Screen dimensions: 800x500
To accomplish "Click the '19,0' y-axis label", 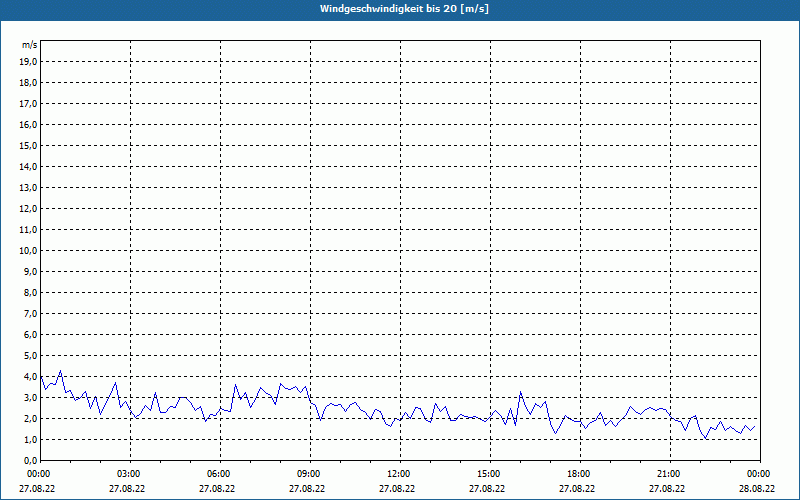I will pos(28,62).
